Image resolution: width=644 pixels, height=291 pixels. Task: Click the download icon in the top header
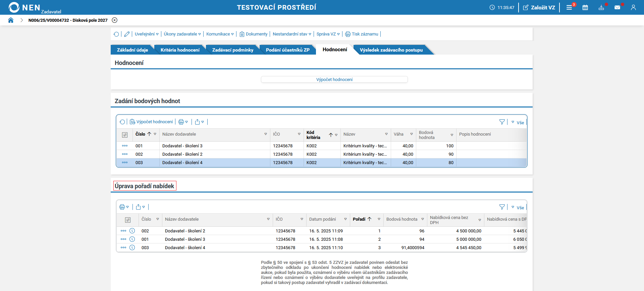(x=601, y=7)
